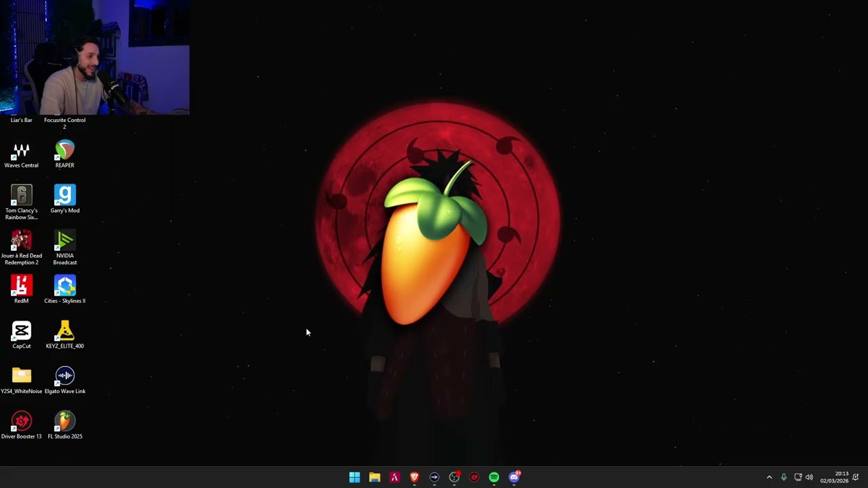Select the Garry's Mod desktop icon
The width and height of the screenshot is (868, 488).
pyautogui.click(x=64, y=200)
